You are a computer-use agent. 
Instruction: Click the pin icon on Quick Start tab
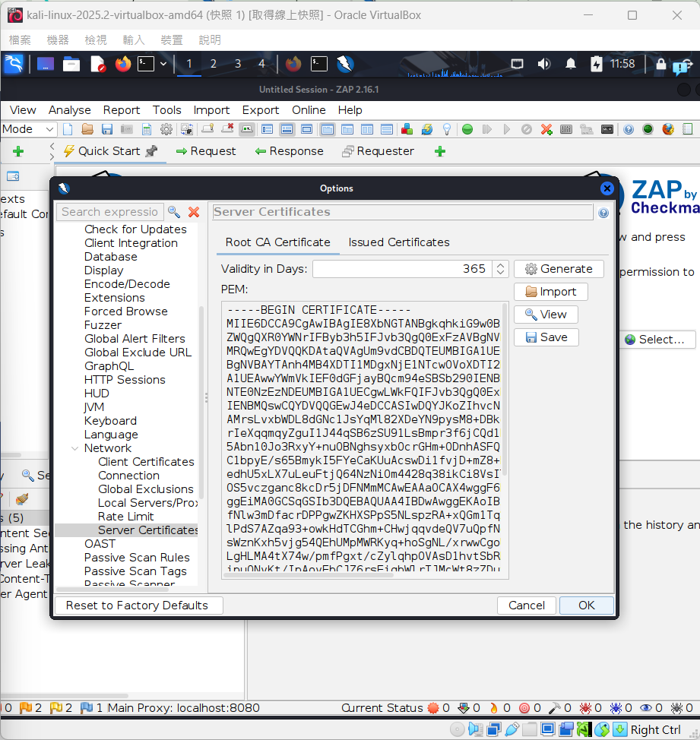(x=151, y=151)
